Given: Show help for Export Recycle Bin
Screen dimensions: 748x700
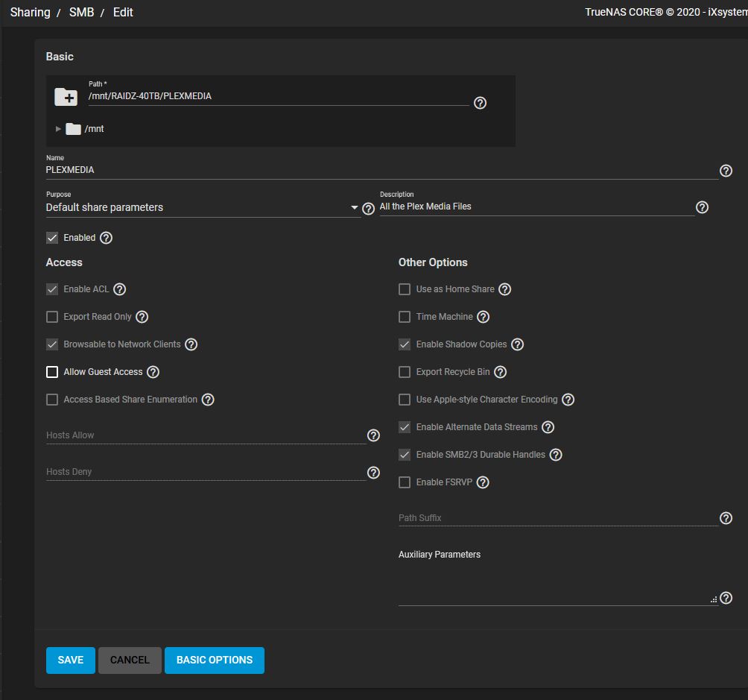Looking at the screenshot, I should [501, 372].
